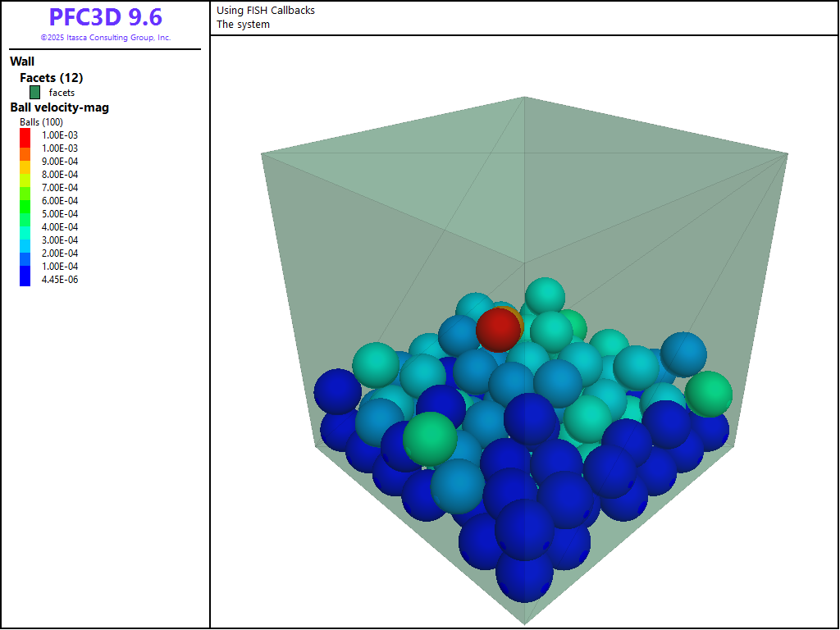Click the 2.00E-04 legend color swatch
This screenshot has width=840, height=630.
25,253
